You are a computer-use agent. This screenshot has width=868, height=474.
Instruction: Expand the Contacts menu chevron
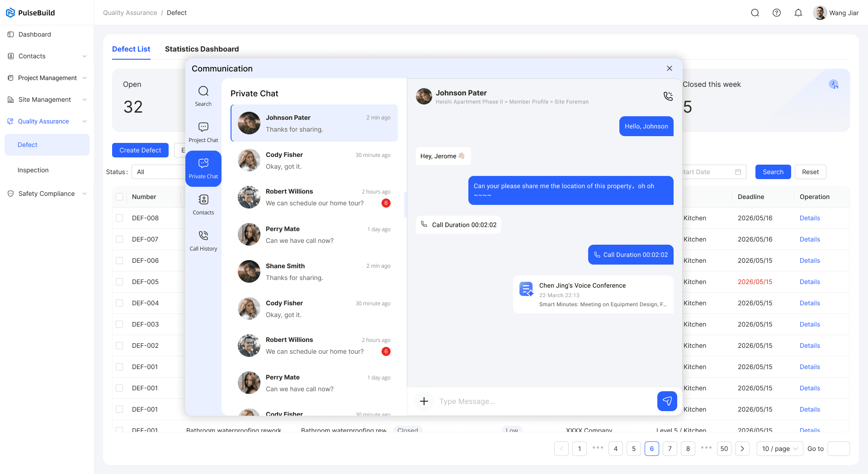pos(85,56)
